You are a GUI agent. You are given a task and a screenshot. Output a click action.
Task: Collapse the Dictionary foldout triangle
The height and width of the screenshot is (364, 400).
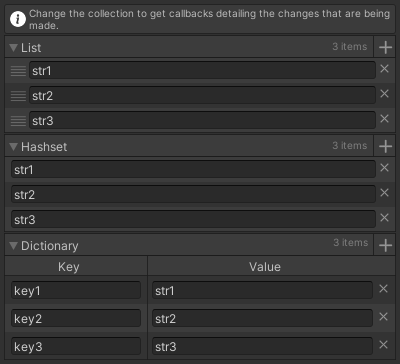click(13, 246)
